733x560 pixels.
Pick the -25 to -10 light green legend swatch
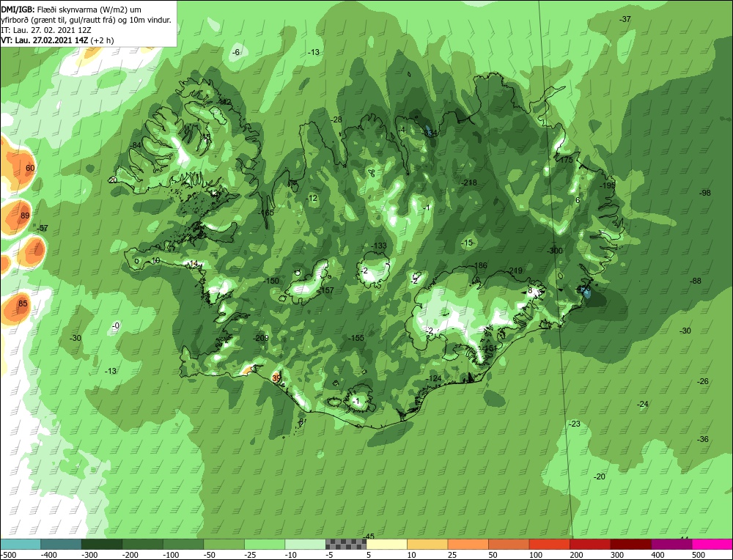265,544
